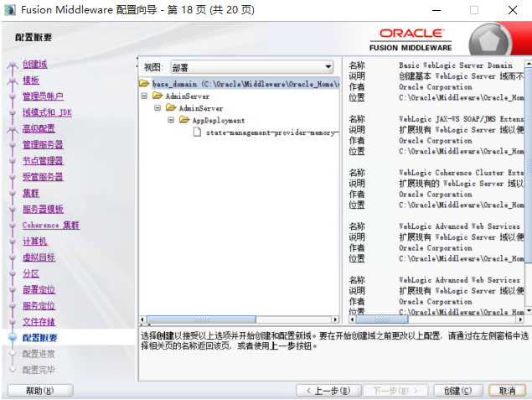
Task: Click tree panel horizontal scrollbar right arrow
Action: [336, 319]
